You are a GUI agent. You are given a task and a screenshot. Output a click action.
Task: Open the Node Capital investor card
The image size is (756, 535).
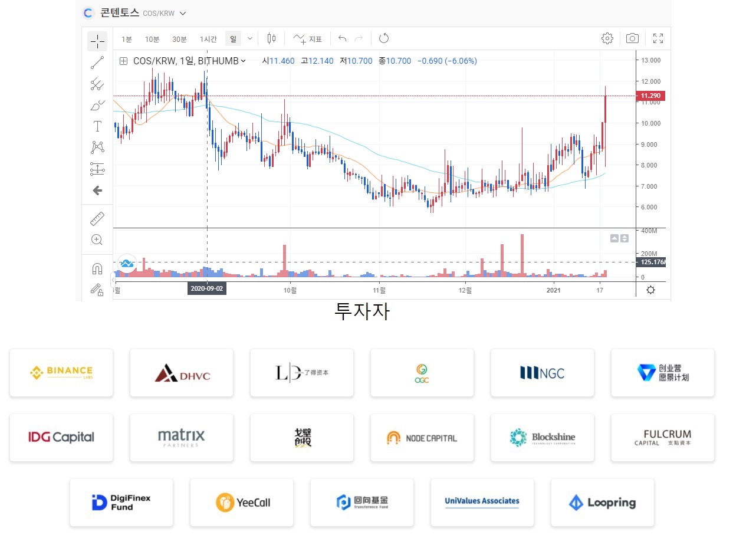coord(422,438)
